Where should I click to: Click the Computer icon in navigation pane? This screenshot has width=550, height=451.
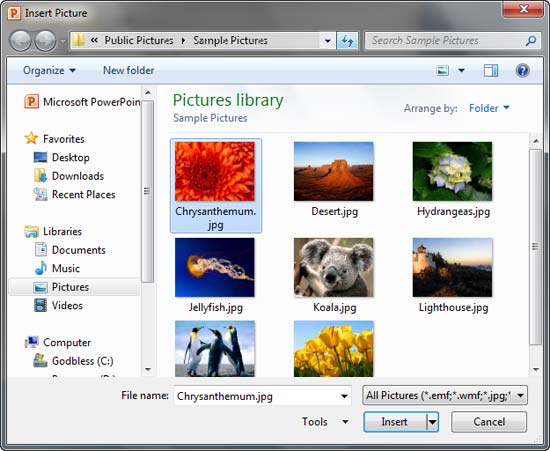(x=32, y=342)
